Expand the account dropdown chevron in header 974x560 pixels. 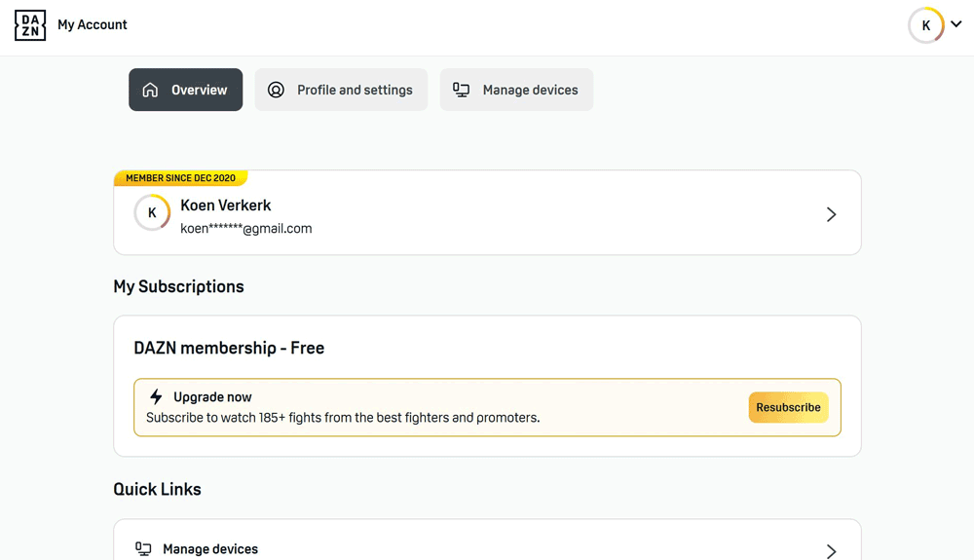tap(956, 24)
